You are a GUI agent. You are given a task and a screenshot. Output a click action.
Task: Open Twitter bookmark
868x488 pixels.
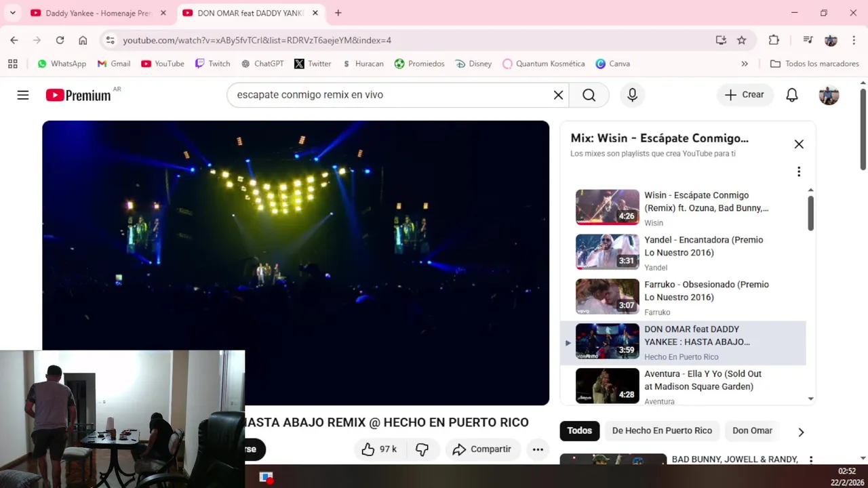tap(313, 64)
